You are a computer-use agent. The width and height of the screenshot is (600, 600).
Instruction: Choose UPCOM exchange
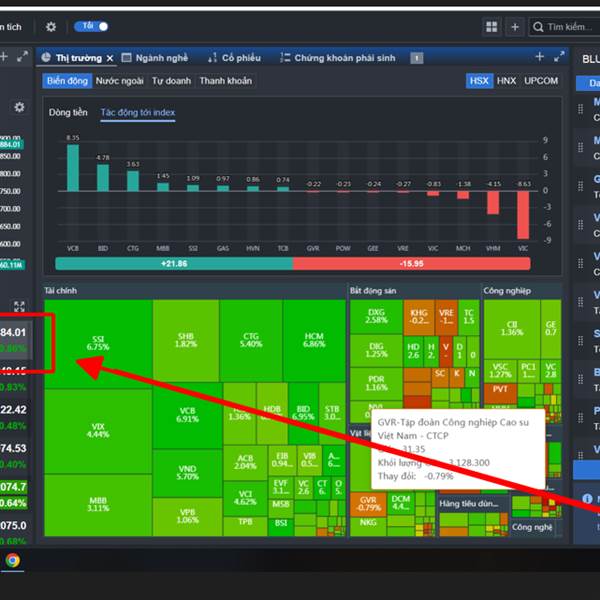click(x=541, y=81)
